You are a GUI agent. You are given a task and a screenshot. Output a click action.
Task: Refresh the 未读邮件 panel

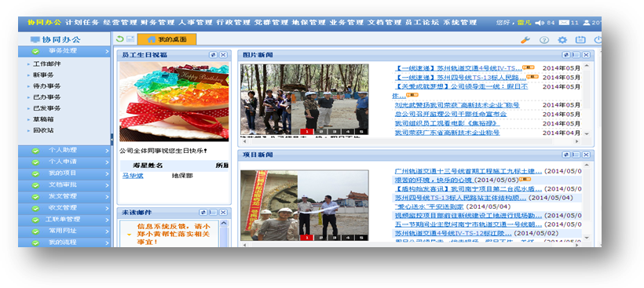point(203,212)
